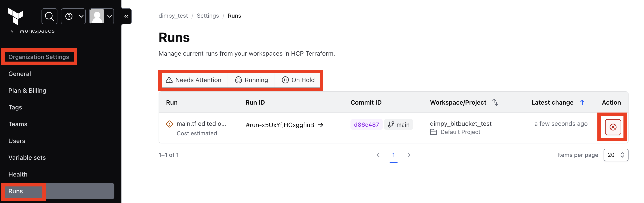Viewport: 644px width, 203px height.
Task: Open the help dropdown menu
Action: pos(73,16)
